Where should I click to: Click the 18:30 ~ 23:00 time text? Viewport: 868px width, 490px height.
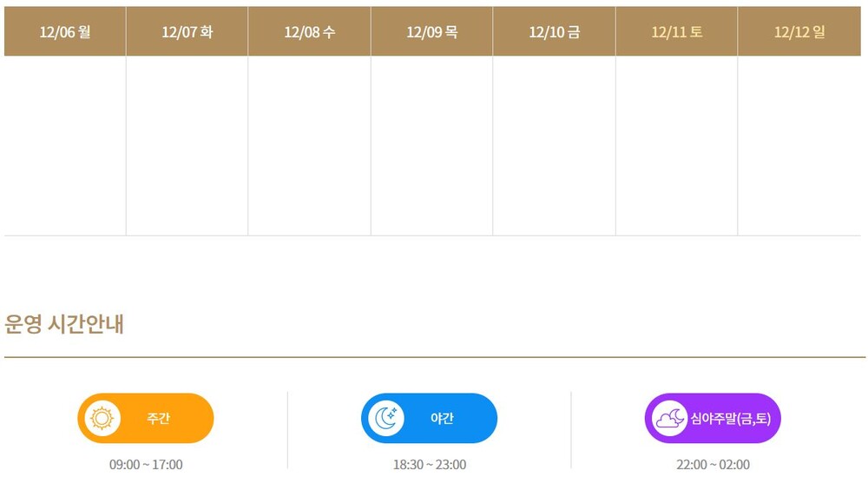tap(430, 465)
